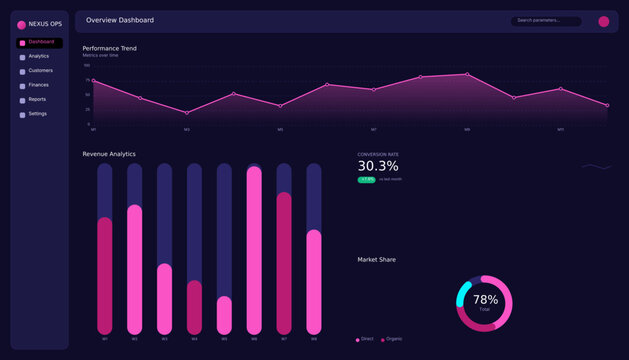This screenshot has width=629, height=360.
Task: Click the CONVERSION RATE label
Action: (x=378, y=155)
